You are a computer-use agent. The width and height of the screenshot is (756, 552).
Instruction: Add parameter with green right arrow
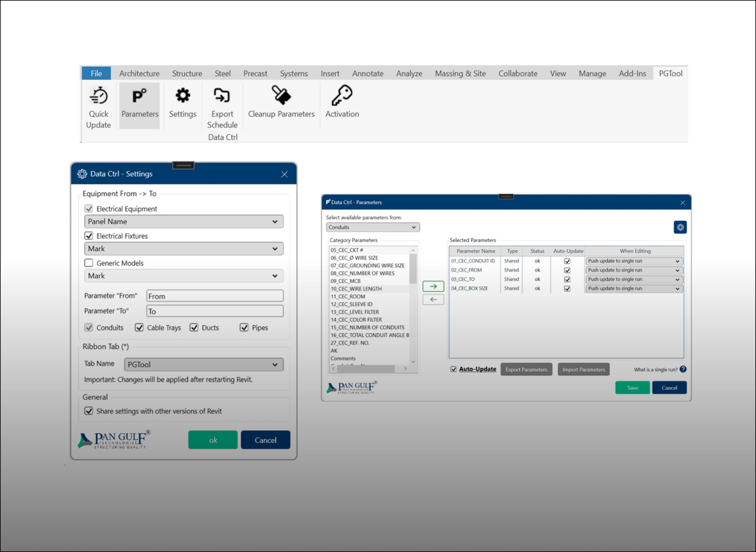[x=433, y=286]
